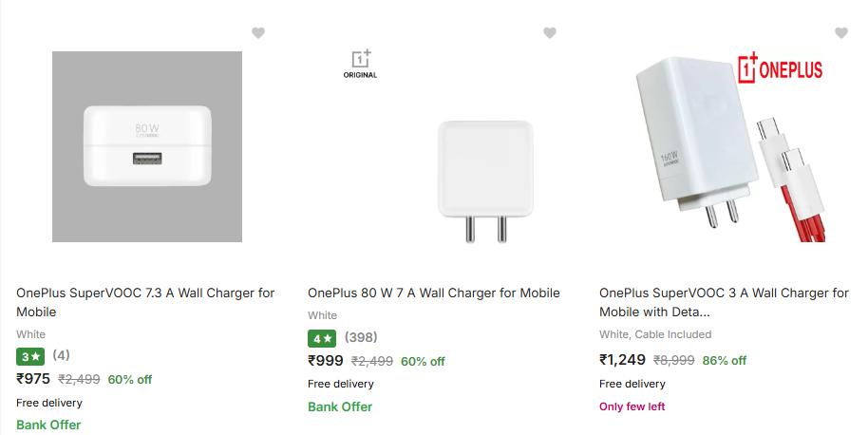868x435 pixels.
Task: Click the Only few left label
Action: pos(632,407)
